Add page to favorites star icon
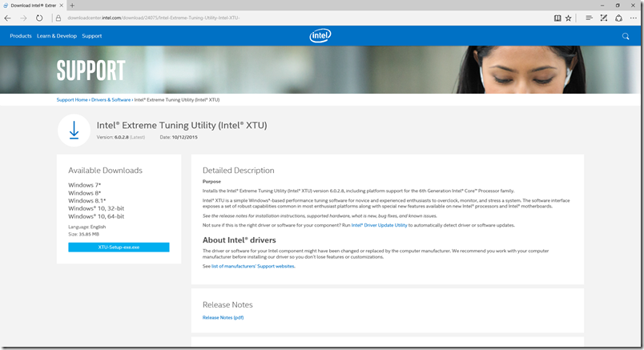The image size is (644, 350). tap(569, 18)
